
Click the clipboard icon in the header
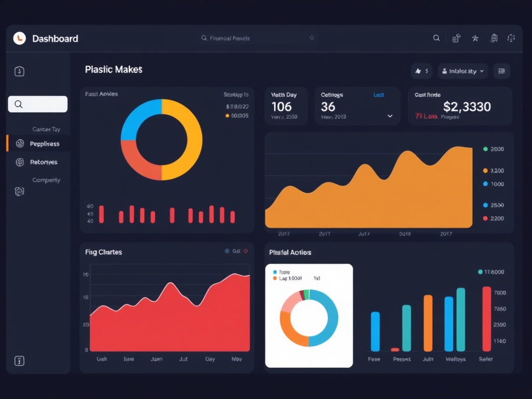pos(494,38)
